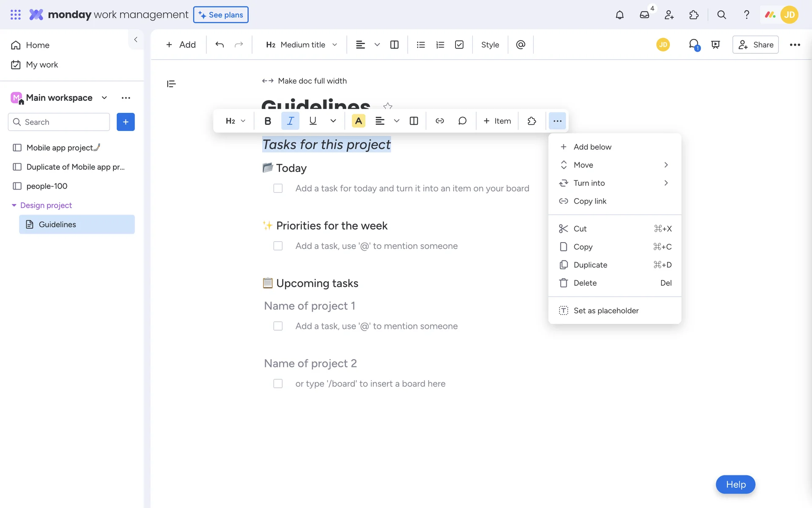Check the task under Priorities for the week
This screenshot has width=812, height=508.
click(278, 246)
